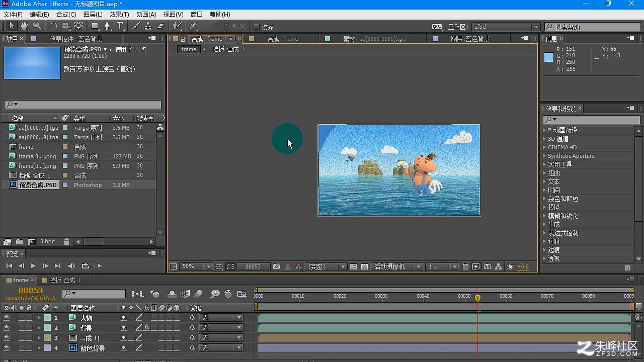Expand the 人物 layer properties
The height and width of the screenshot is (362, 644).
click(39, 318)
